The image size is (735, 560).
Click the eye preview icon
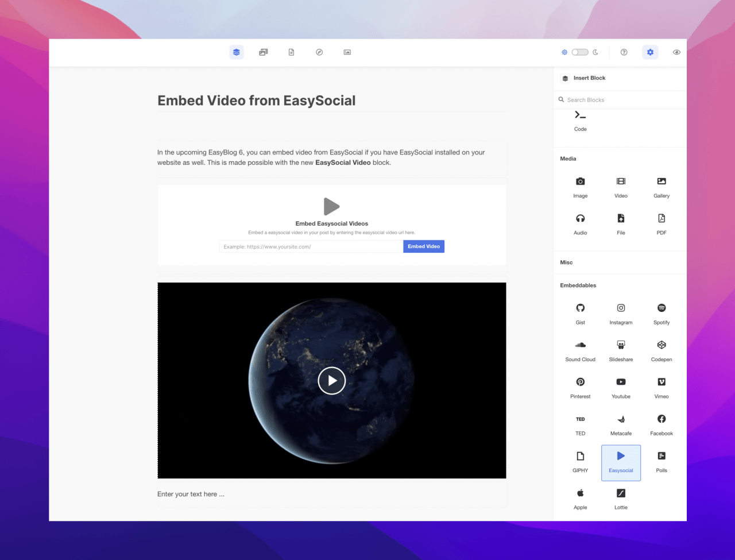click(676, 52)
